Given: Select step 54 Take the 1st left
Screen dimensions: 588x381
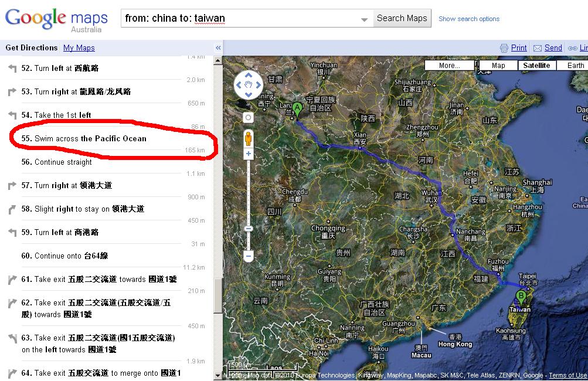Looking at the screenshot, I should tap(56, 115).
